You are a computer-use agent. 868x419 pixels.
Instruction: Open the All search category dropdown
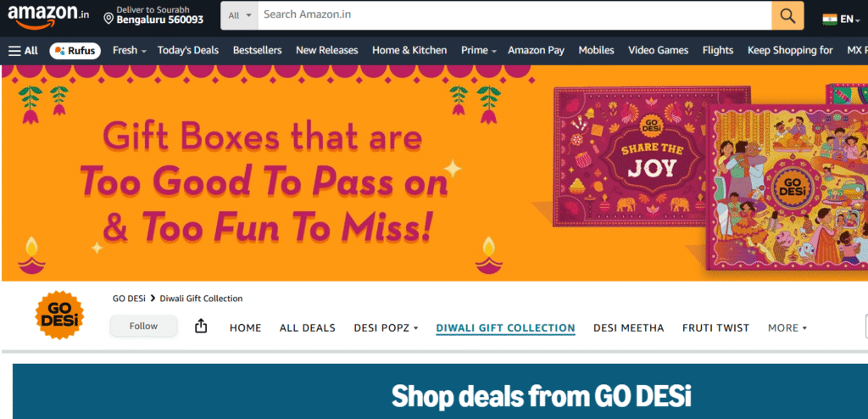point(240,15)
